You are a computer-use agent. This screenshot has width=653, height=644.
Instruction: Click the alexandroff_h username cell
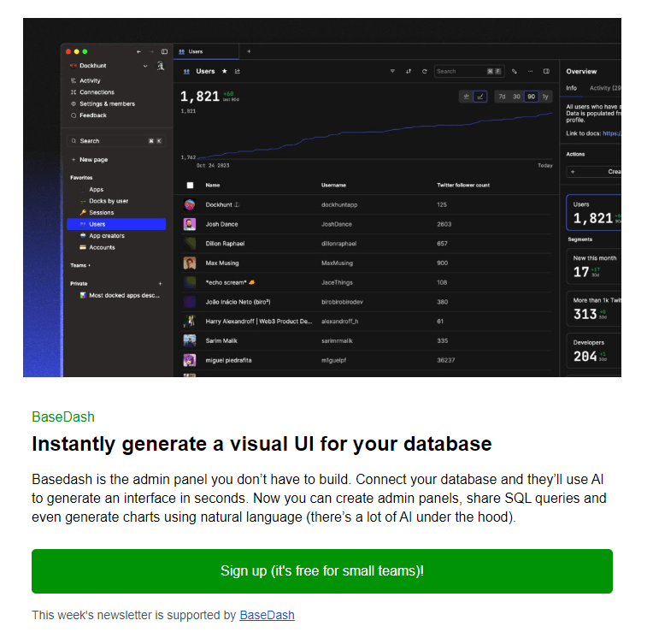pos(339,322)
